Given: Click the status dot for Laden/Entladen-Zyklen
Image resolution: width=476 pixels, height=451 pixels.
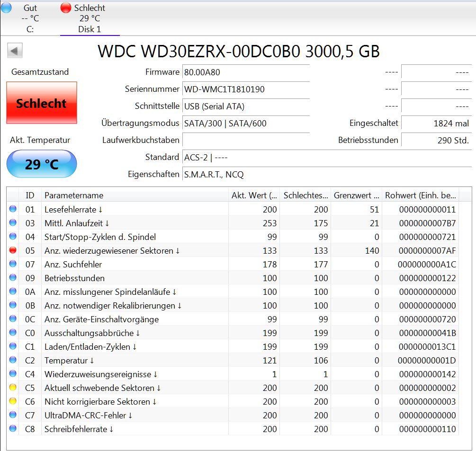Looking at the screenshot, I should pos(13,346).
